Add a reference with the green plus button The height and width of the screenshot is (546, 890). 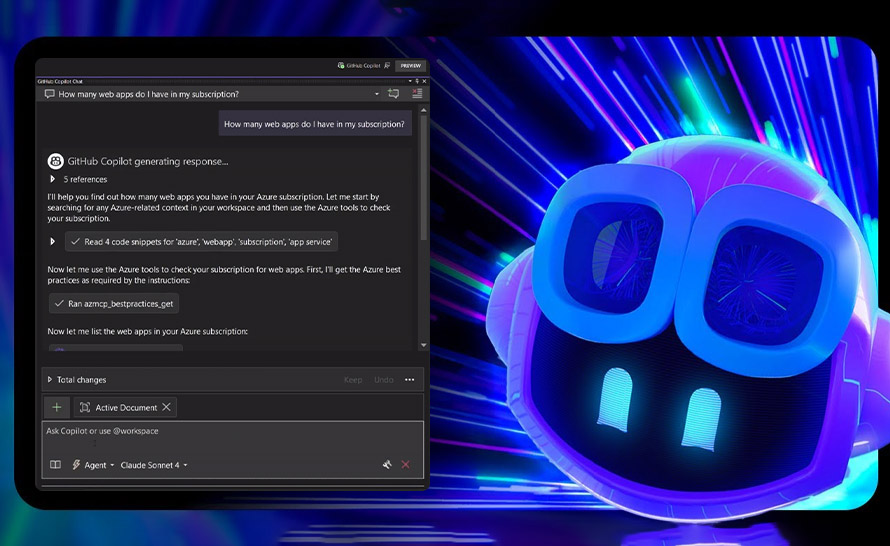click(x=57, y=408)
